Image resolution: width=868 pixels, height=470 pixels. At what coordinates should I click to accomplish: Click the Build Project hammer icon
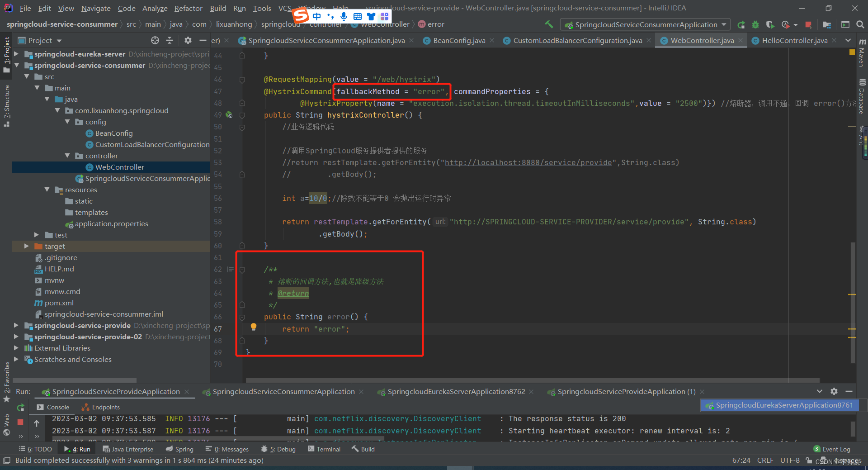click(x=549, y=24)
